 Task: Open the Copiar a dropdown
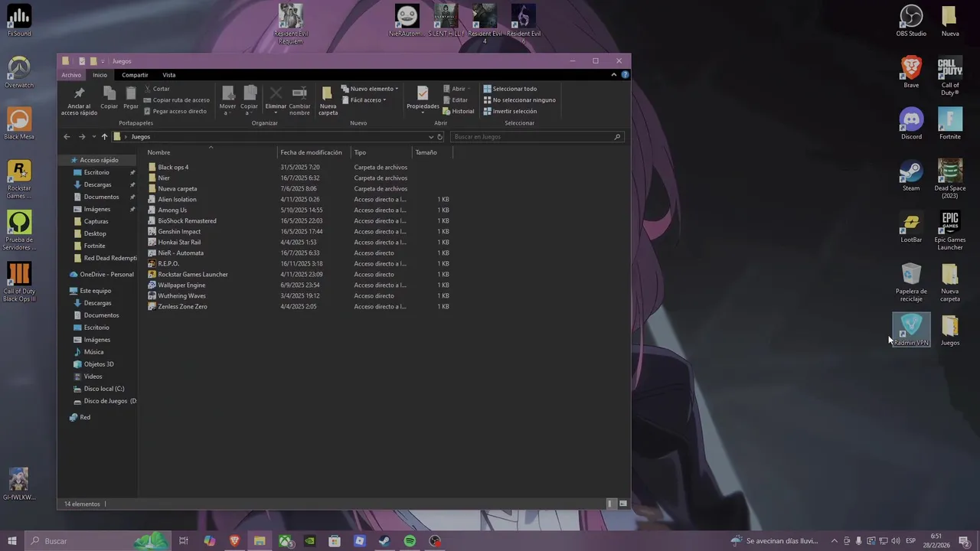click(x=250, y=100)
